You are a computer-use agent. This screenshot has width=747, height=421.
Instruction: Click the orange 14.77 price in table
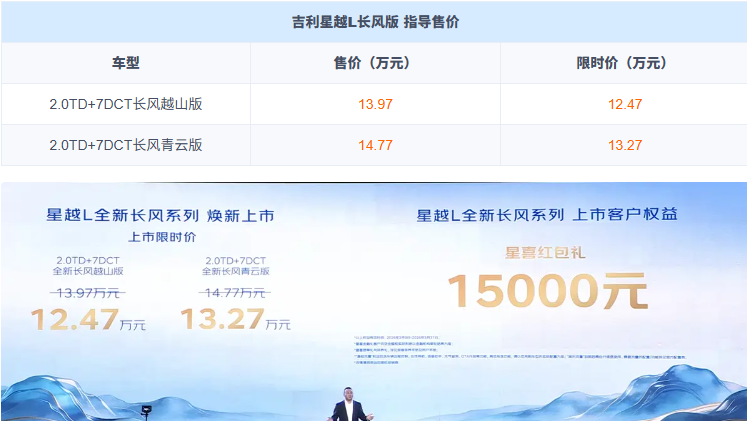tap(374, 144)
